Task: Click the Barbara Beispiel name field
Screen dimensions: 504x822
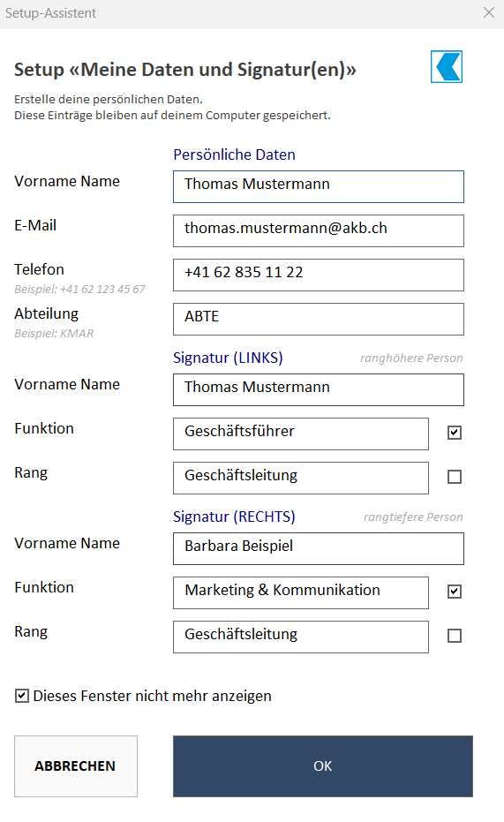Action: coord(319,548)
